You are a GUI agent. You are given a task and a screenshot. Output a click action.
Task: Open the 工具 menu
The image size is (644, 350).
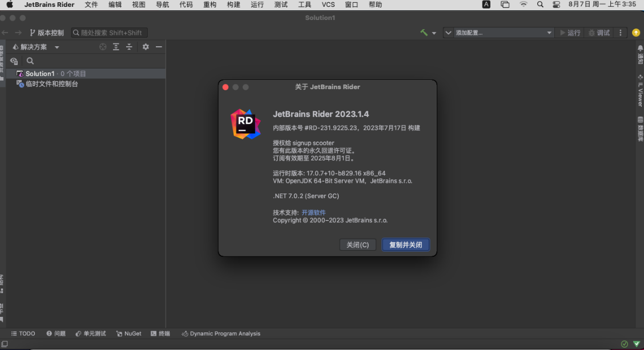pos(305,5)
